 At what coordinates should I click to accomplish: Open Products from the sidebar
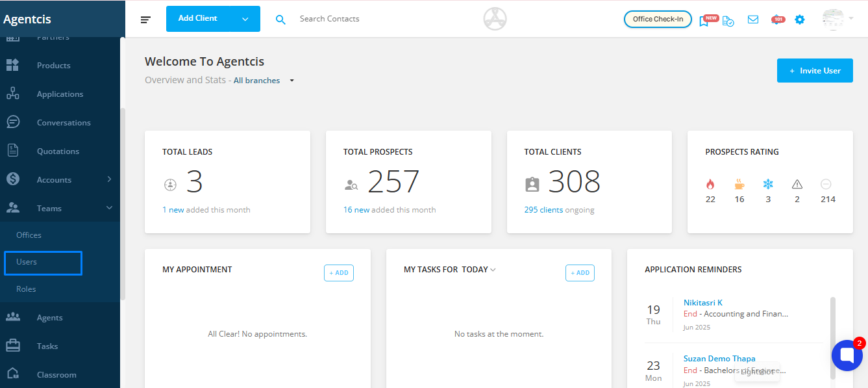pos(54,66)
